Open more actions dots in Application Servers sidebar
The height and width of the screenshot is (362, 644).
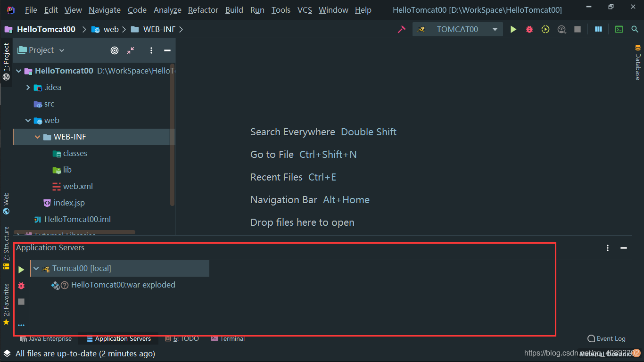pos(21,325)
